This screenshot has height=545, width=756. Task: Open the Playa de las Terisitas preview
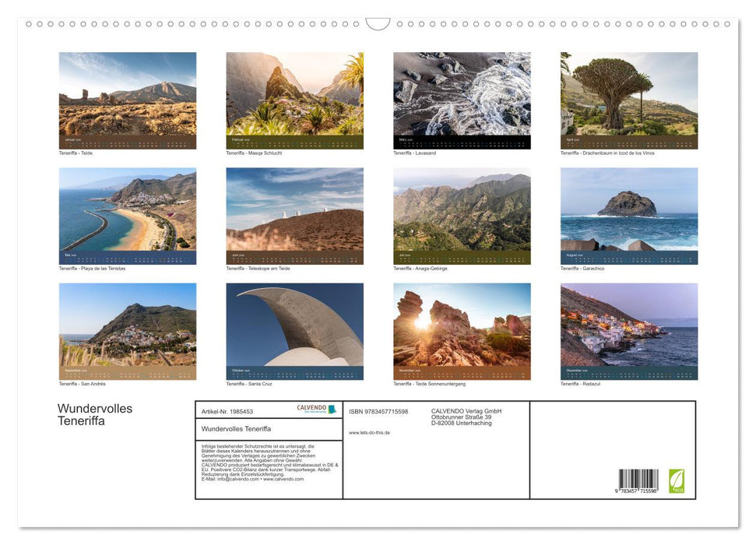click(x=127, y=216)
